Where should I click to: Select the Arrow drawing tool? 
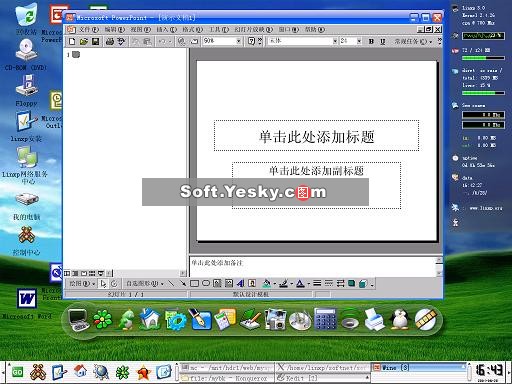pos(183,283)
